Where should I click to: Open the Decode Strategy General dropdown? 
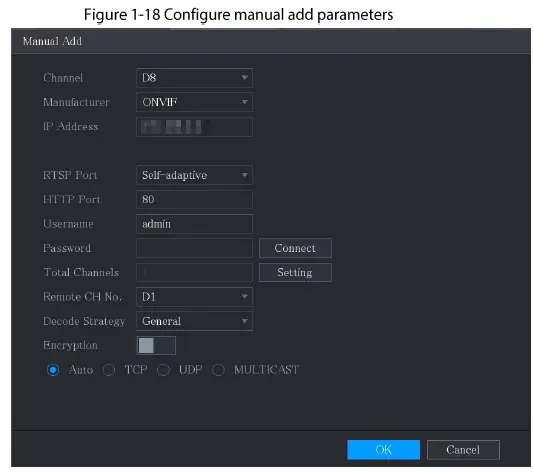click(x=194, y=321)
